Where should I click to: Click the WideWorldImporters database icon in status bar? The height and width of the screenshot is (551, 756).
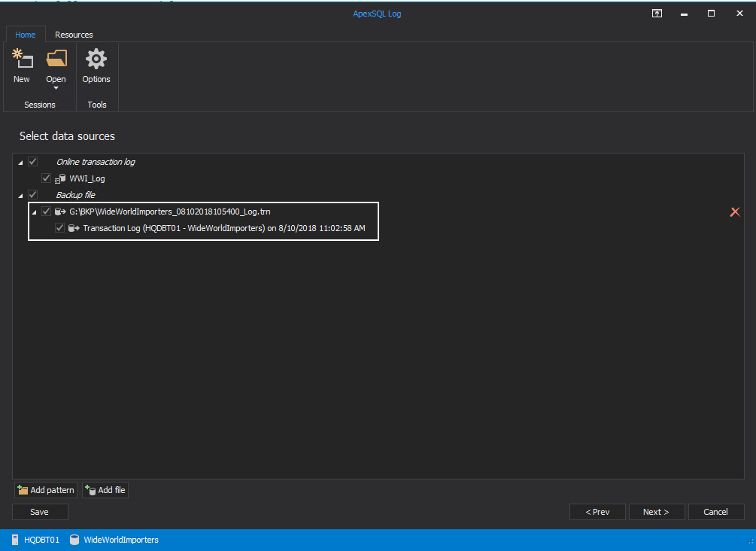point(74,540)
